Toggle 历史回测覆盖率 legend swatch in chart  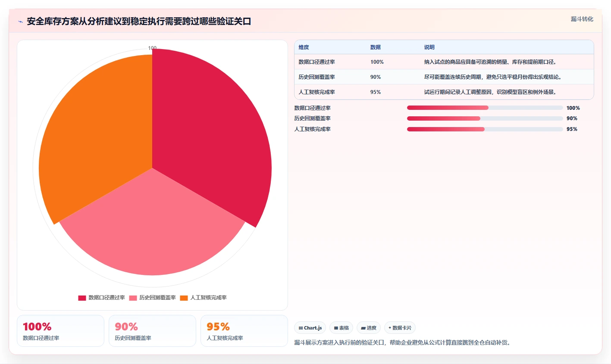point(133,298)
